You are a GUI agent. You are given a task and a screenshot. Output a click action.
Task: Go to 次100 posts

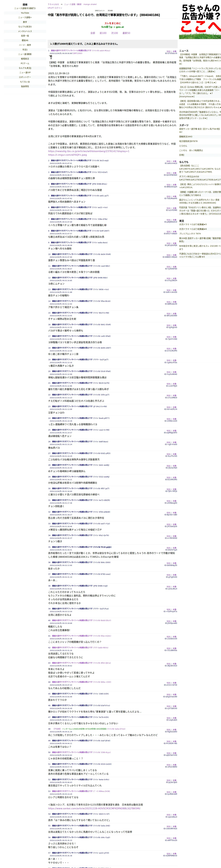pyautogui.click(x=114, y=33)
